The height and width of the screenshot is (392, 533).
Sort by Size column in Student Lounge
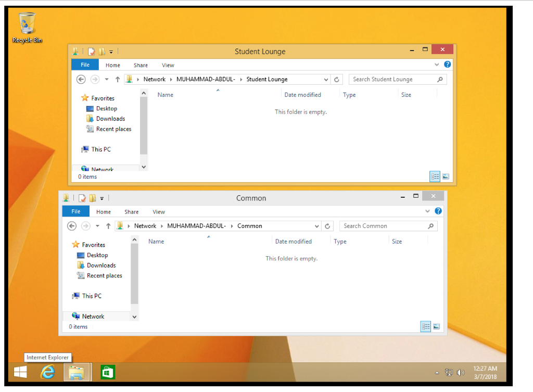click(x=406, y=95)
